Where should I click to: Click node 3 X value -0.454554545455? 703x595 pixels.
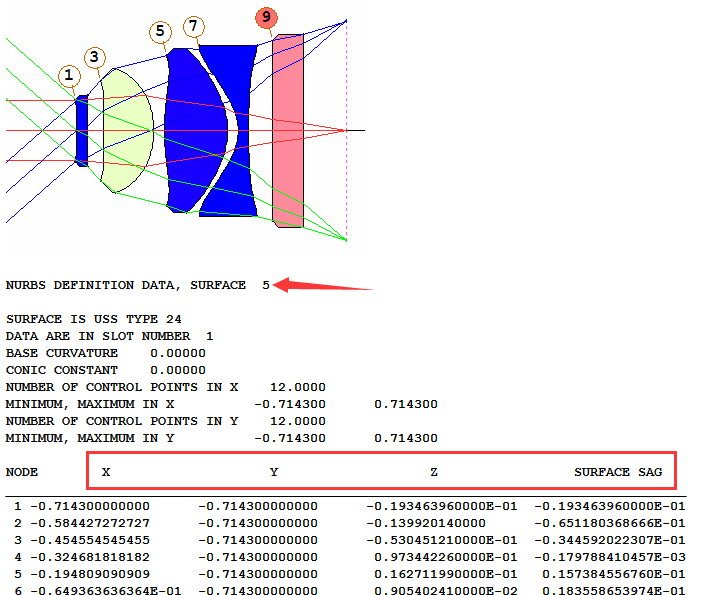coord(90,540)
